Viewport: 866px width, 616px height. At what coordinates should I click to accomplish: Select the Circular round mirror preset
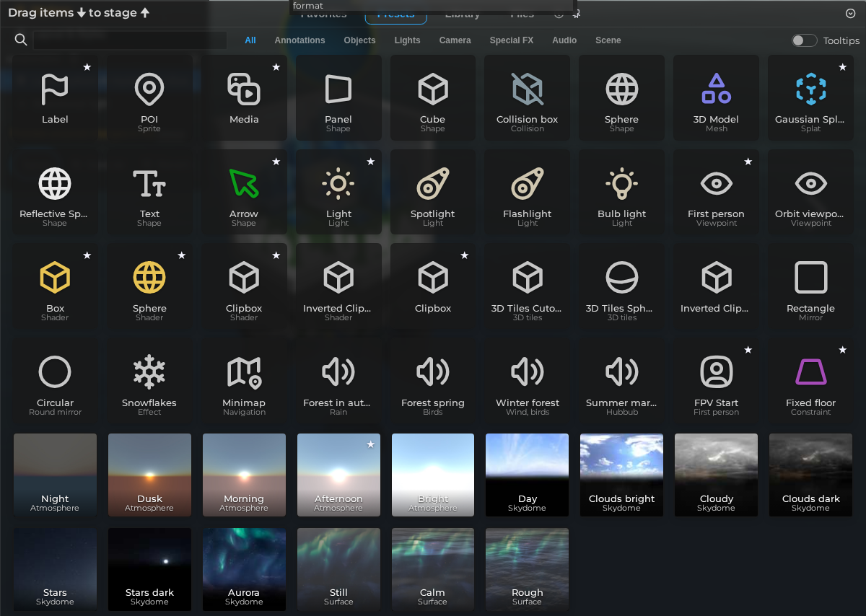(55, 381)
